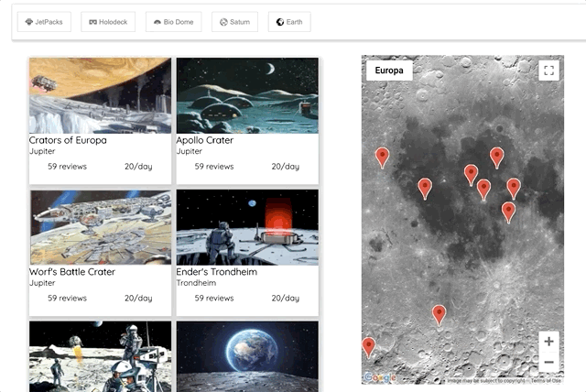The height and width of the screenshot is (392, 586).
Task: Open the astronaut listing image at bottom left
Action: (x=100, y=356)
